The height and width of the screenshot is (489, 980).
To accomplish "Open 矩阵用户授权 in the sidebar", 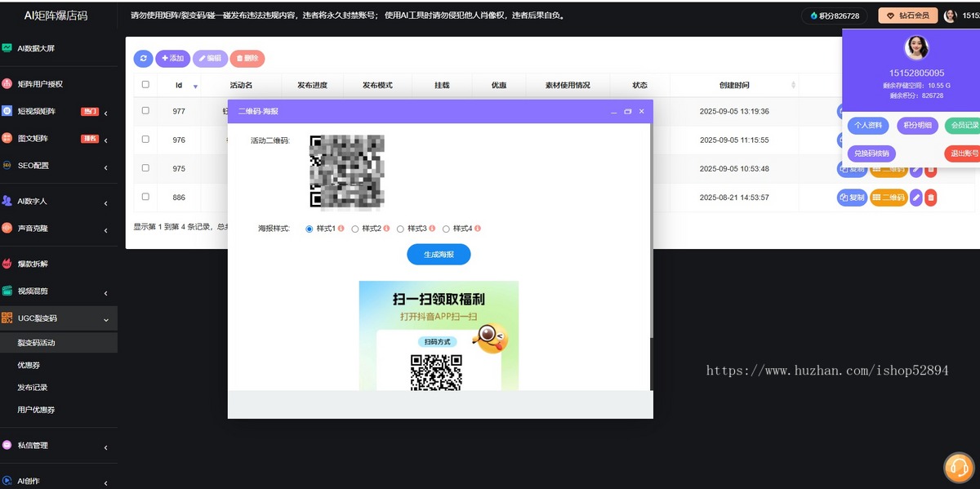I will 40,83.
